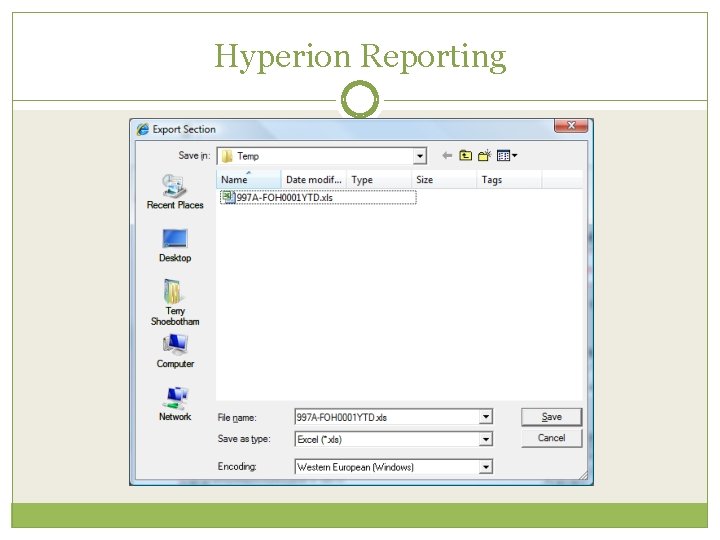Open Recent Places in sidebar

175,191
